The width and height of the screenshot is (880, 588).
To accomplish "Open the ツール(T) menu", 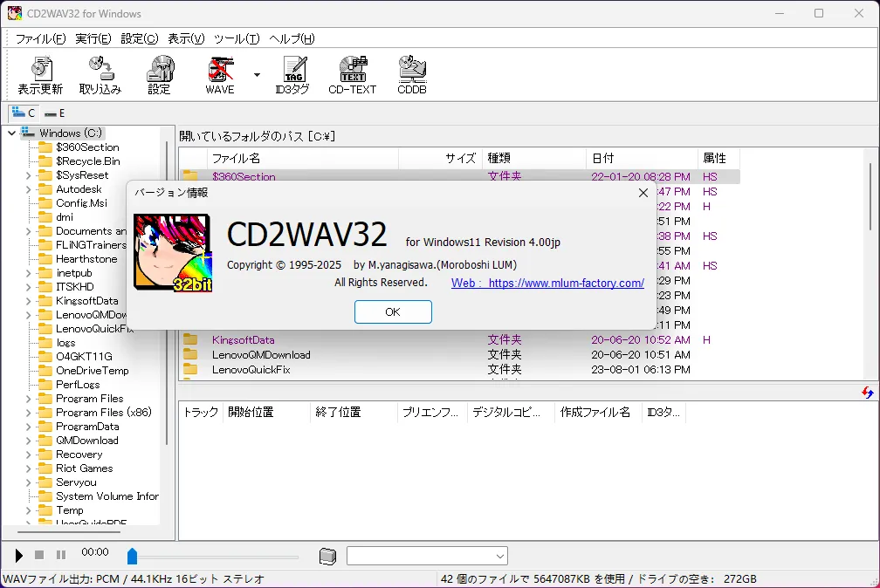I will (x=237, y=38).
